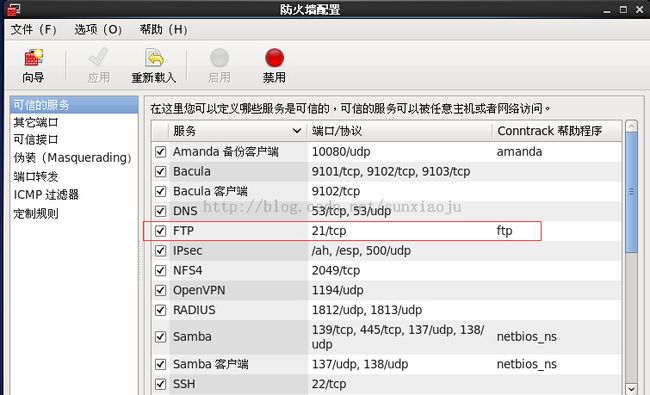
Task: Toggle the RADIUS service checkbox
Action: pyautogui.click(x=160, y=310)
